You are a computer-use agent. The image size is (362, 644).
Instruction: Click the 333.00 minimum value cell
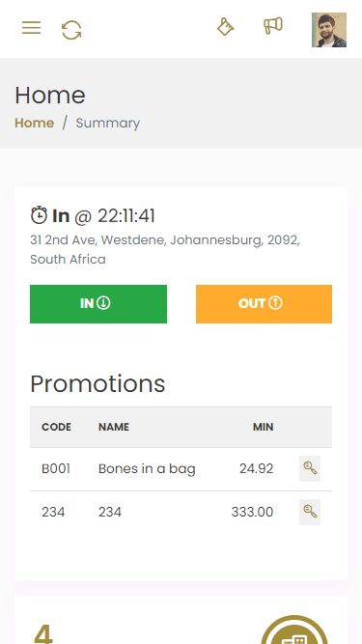click(x=252, y=512)
